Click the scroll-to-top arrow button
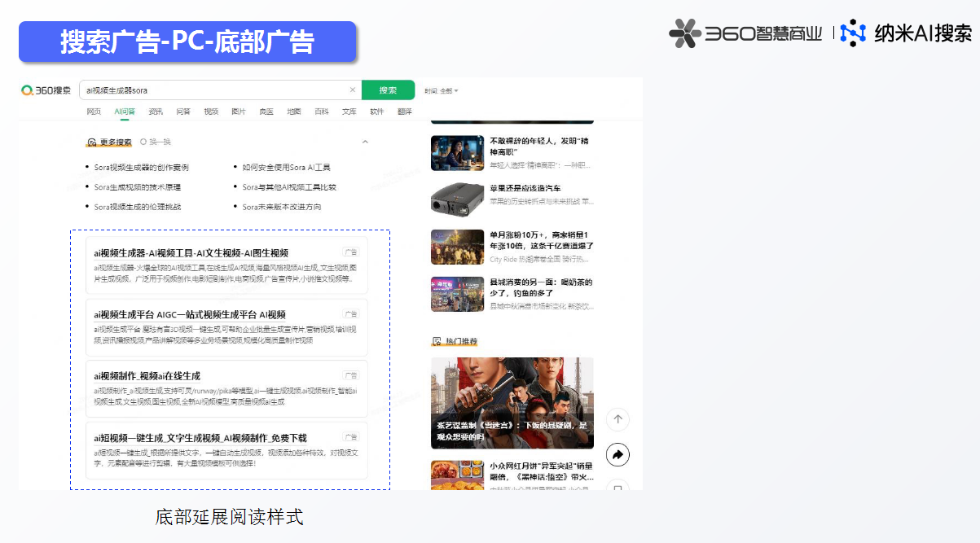This screenshot has width=980, height=543. (x=617, y=419)
